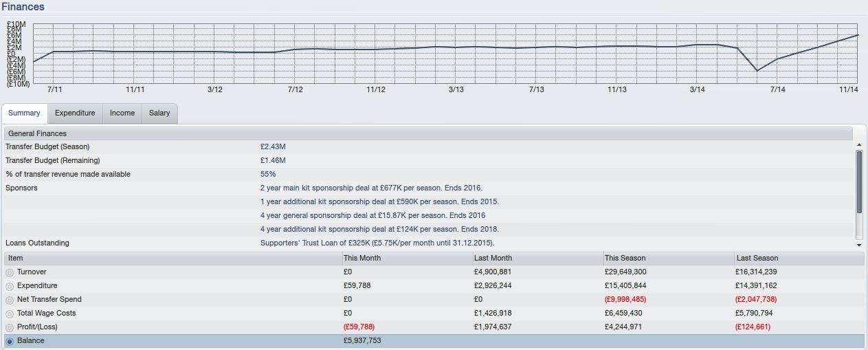This screenshot has width=868, height=350.
Task: Click the 11/11 date label on chart
Action: click(x=135, y=89)
